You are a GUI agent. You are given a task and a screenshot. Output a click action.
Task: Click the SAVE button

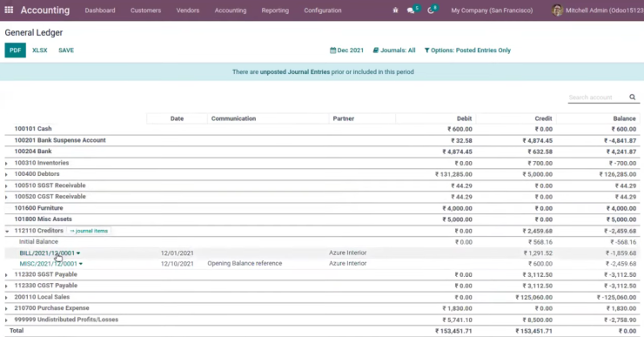[66, 51]
